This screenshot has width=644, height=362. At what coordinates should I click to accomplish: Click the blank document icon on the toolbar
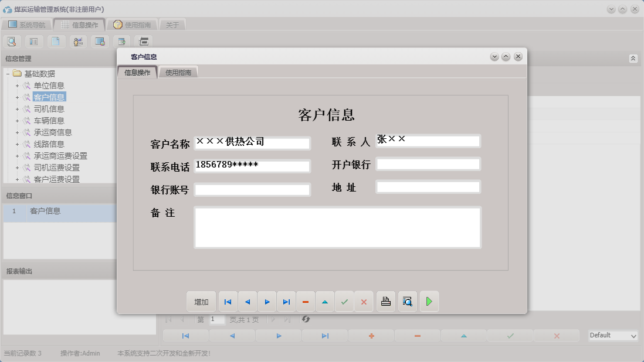pos(55,42)
